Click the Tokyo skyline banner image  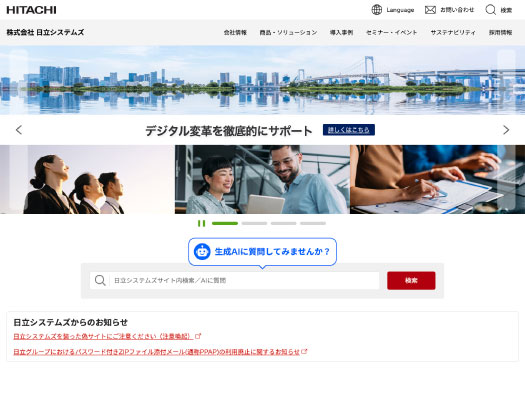point(262,80)
